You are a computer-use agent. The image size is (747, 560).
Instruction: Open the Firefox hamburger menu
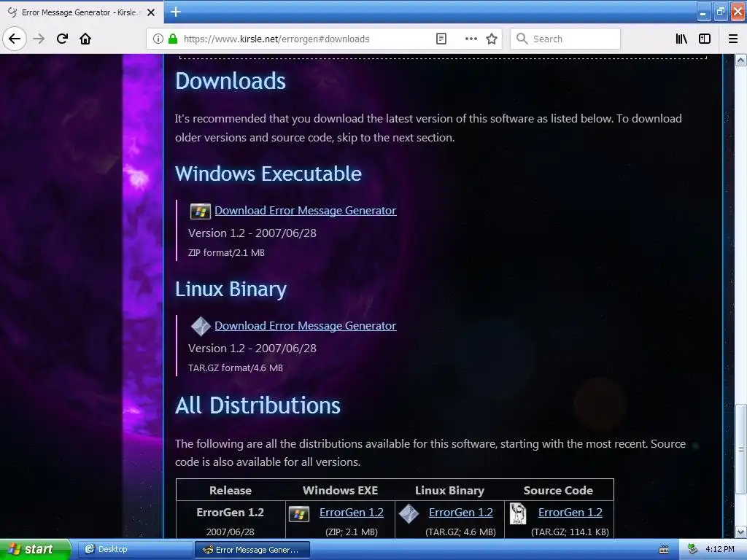(x=733, y=39)
